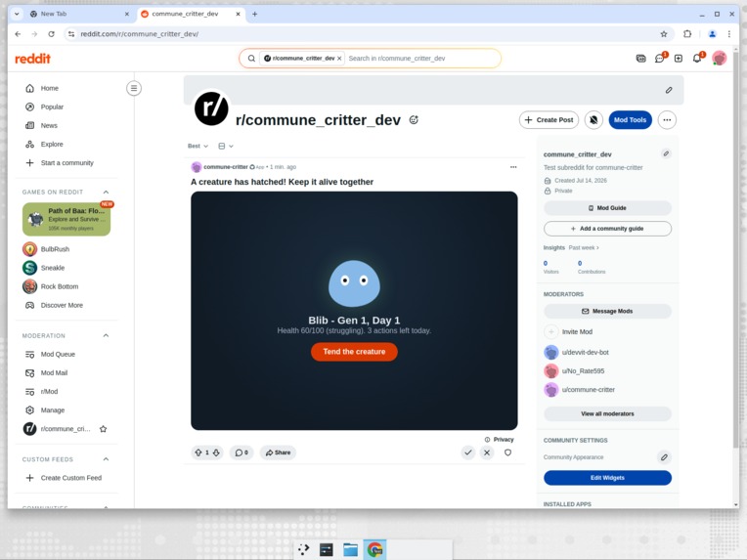
Task: Remove the post with the X icon
Action: click(486, 452)
